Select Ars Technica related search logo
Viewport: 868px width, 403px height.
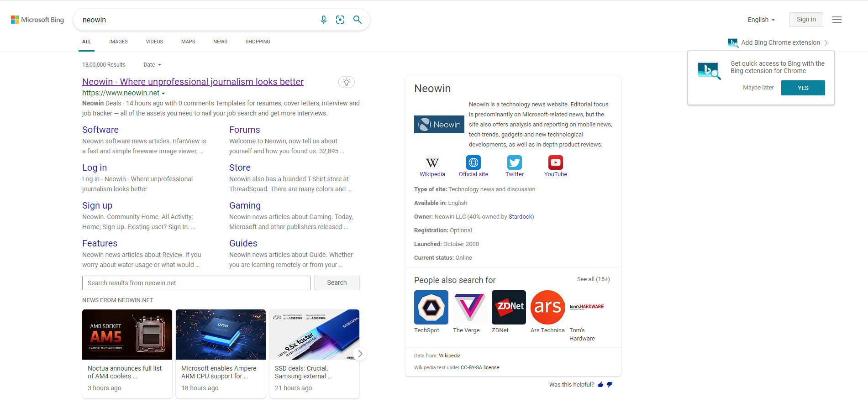(547, 307)
